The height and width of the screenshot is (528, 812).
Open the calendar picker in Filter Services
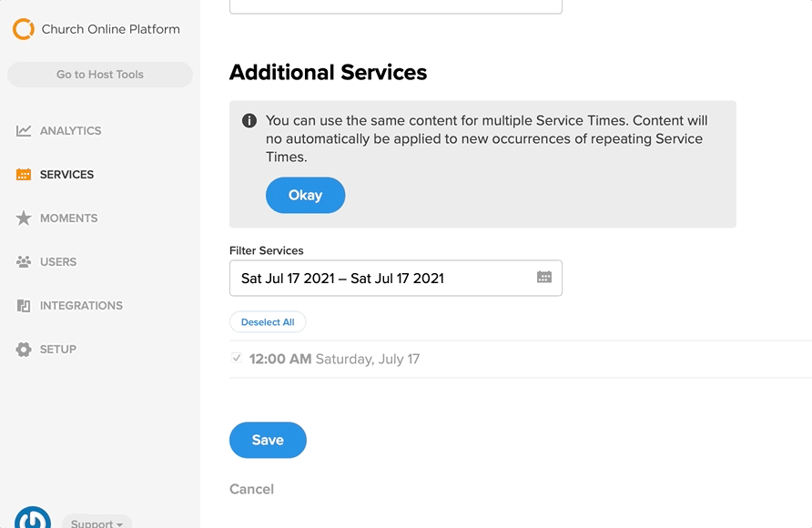543,278
